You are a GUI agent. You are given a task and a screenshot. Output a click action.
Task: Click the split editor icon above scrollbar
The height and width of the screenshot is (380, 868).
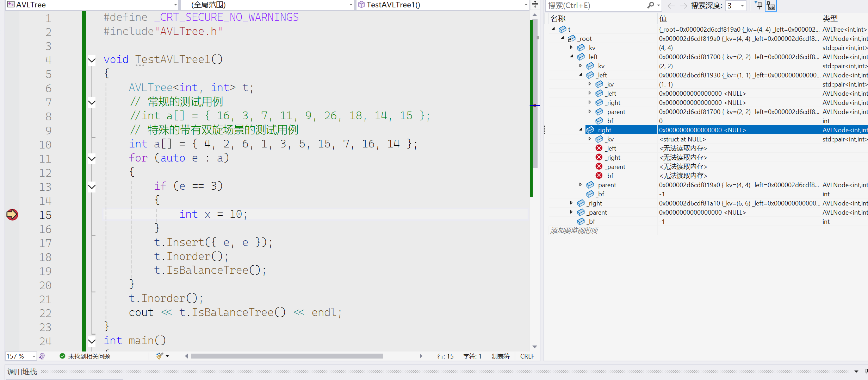[535, 5]
